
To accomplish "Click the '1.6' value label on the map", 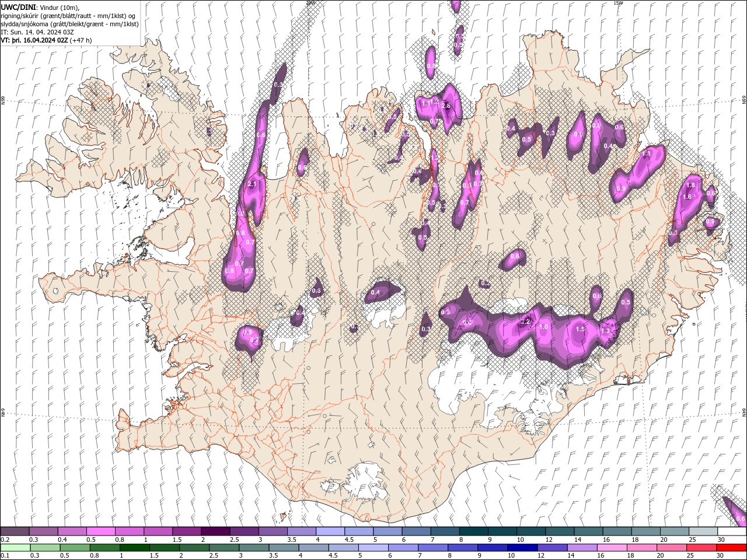I will click(687, 197).
